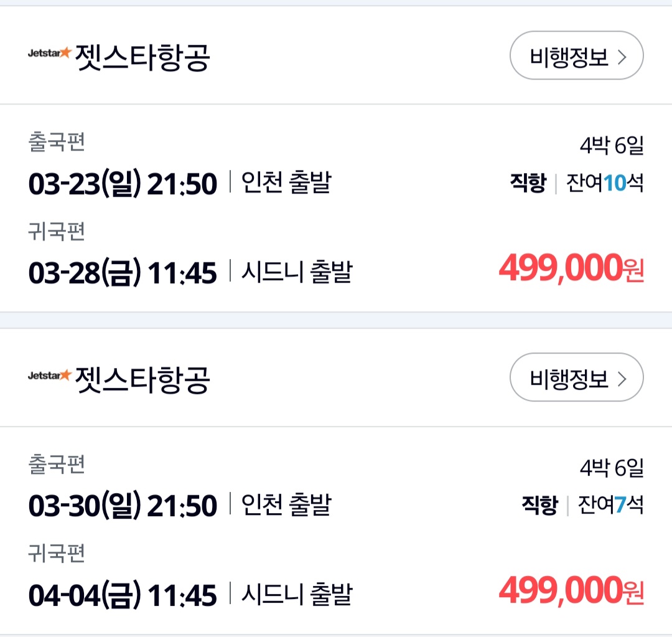Choose the first 499,000원 price
The image size is (672, 637).
(571, 270)
